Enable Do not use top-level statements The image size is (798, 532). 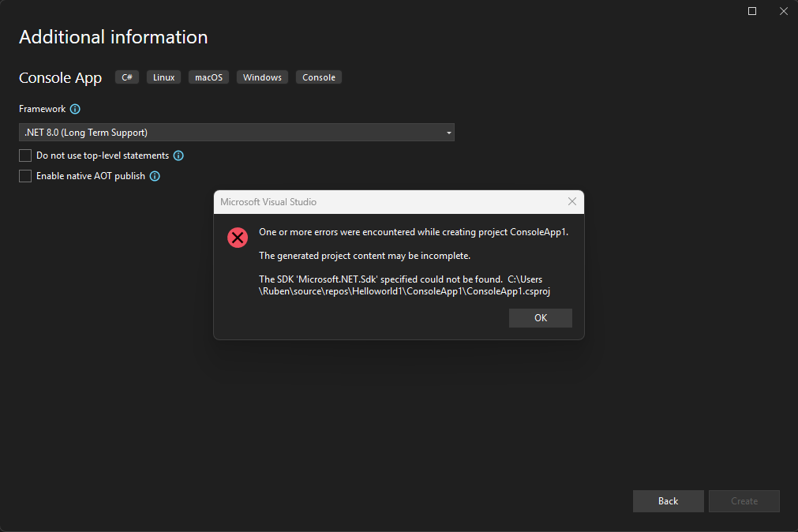coord(25,155)
